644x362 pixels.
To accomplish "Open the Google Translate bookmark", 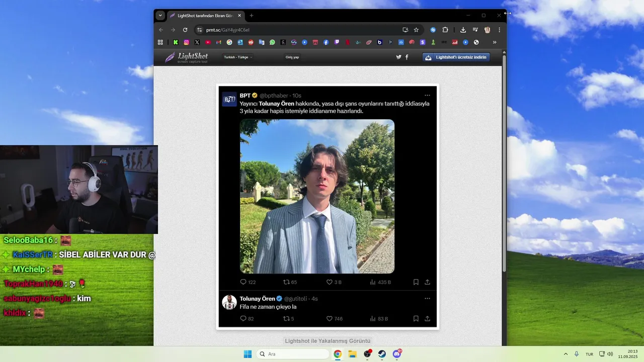I will click(x=262, y=42).
